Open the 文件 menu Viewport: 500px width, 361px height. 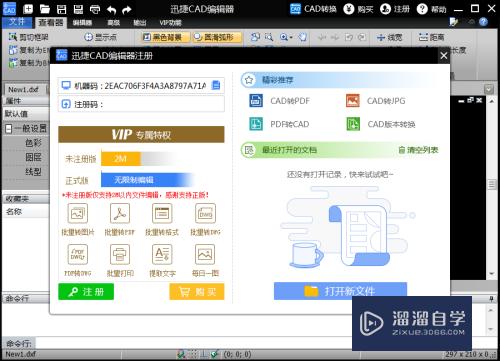click(x=17, y=22)
